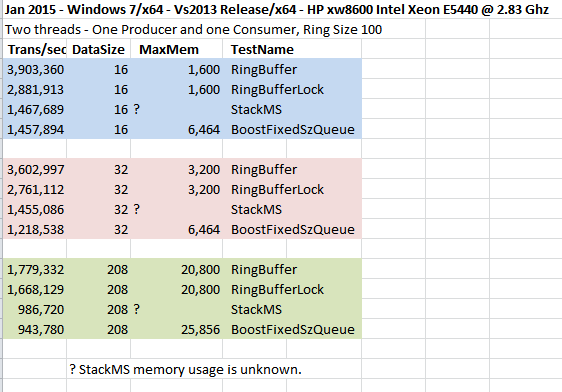Click the MaxMem header cell
The image size is (562, 392).
click(177, 49)
